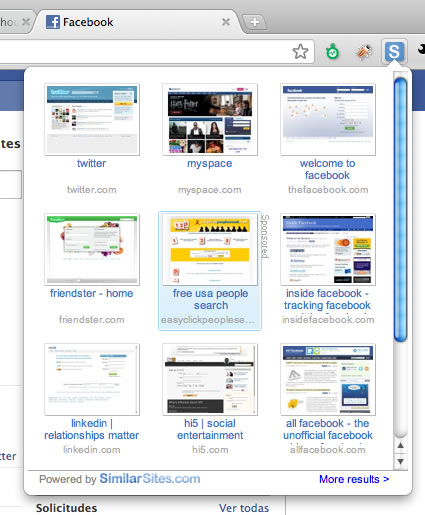Image resolution: width=425 pixels, height=515 pixels.
Task: Open the sponsored free usa people search thumbnail
Action: (210, 249)
